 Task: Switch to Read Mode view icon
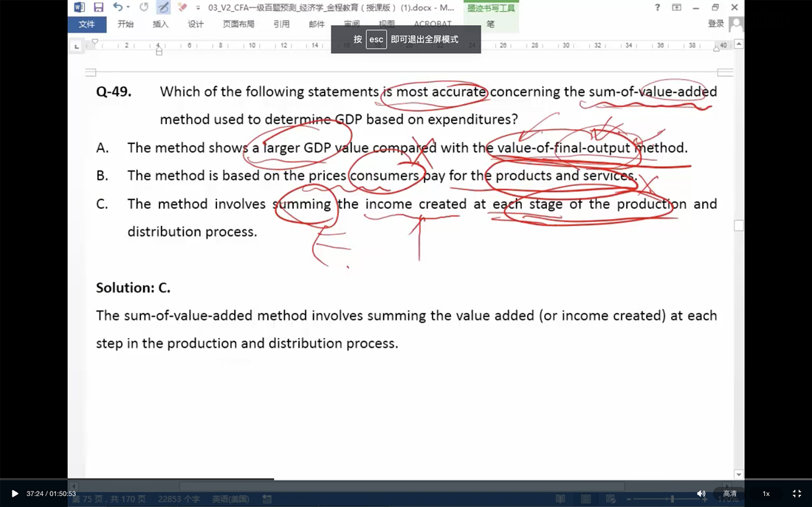(x=560, y=499)
